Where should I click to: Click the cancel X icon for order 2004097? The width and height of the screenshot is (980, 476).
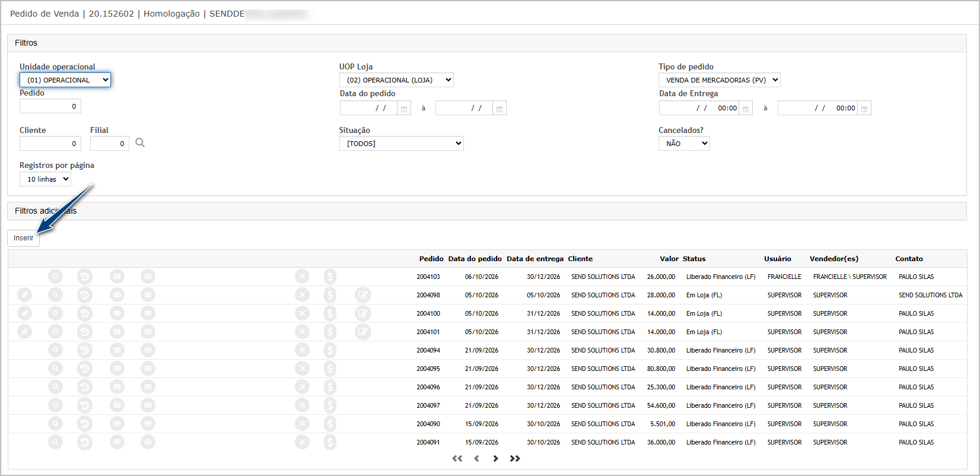click(303, 405)
